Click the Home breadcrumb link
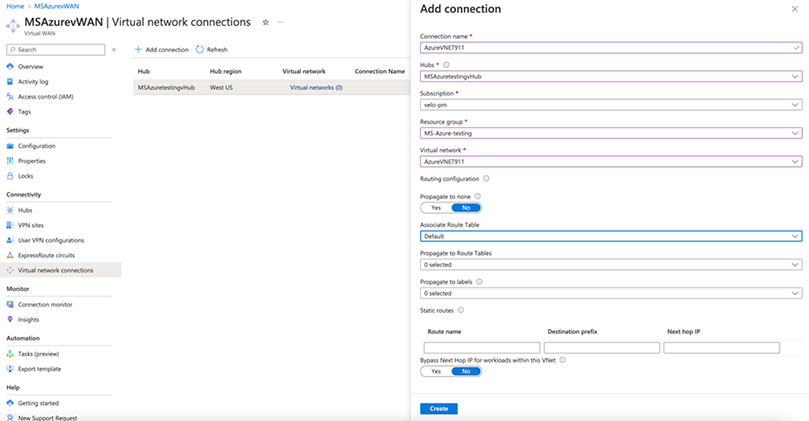The height and width of the screenshot is (421, 809). point(15,6)
